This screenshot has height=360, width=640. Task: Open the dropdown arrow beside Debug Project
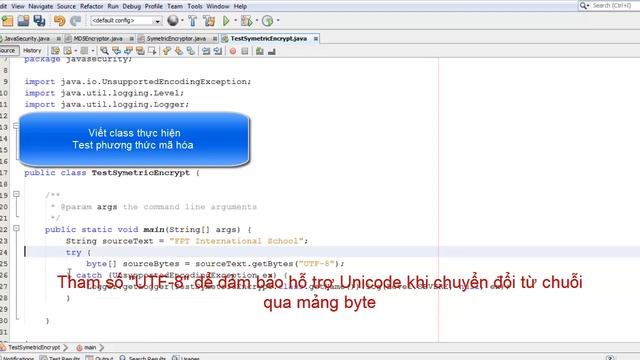(x=257, y=20)
